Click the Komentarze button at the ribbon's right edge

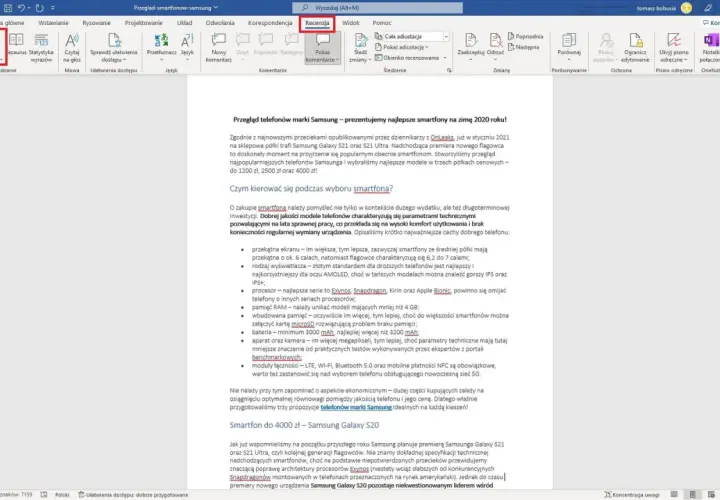711,22
